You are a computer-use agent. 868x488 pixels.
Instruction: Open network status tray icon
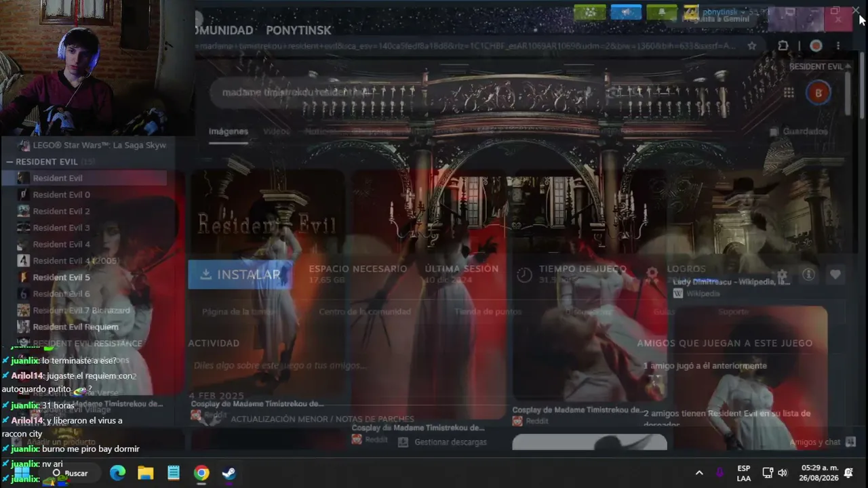tap(768, 473)
